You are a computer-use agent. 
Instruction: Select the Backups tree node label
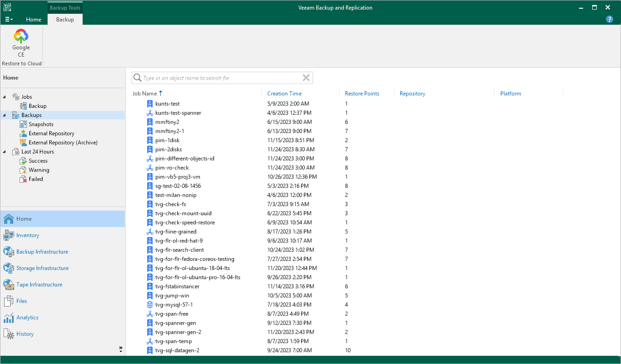point(32,115)
